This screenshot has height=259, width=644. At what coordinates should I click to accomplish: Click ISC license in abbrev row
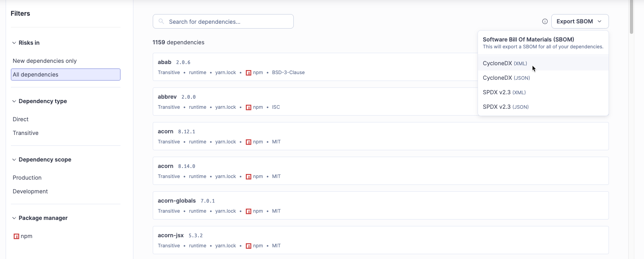coord(276,107)
